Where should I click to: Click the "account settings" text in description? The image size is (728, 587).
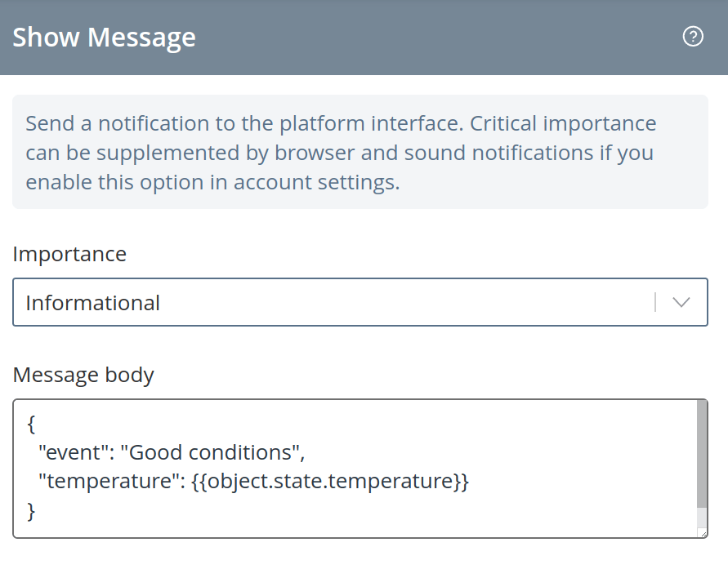pyautogui.click(x=317, y=182)
